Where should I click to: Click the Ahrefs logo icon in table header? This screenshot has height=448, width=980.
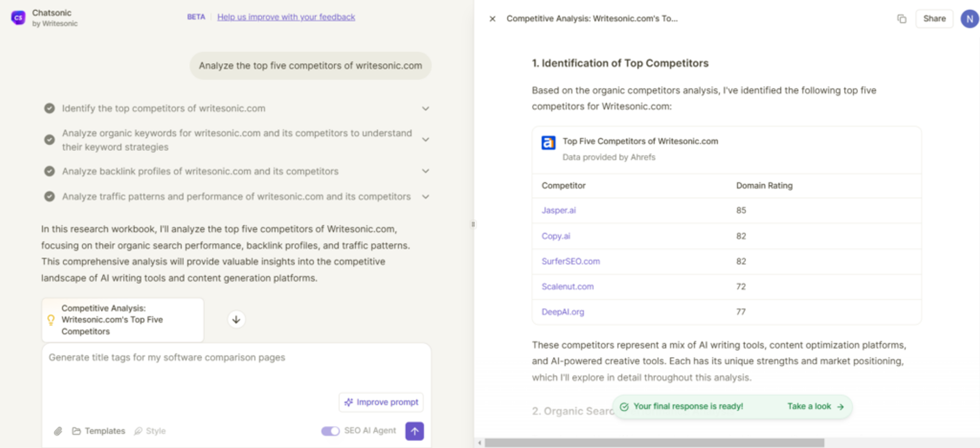tap(548, 143)
